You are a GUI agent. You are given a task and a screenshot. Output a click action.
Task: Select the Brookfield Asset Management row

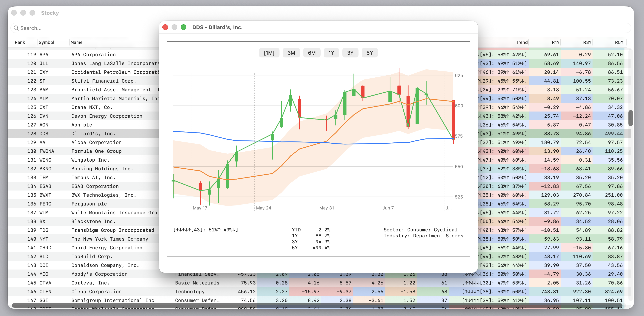[x=83, y=90]
